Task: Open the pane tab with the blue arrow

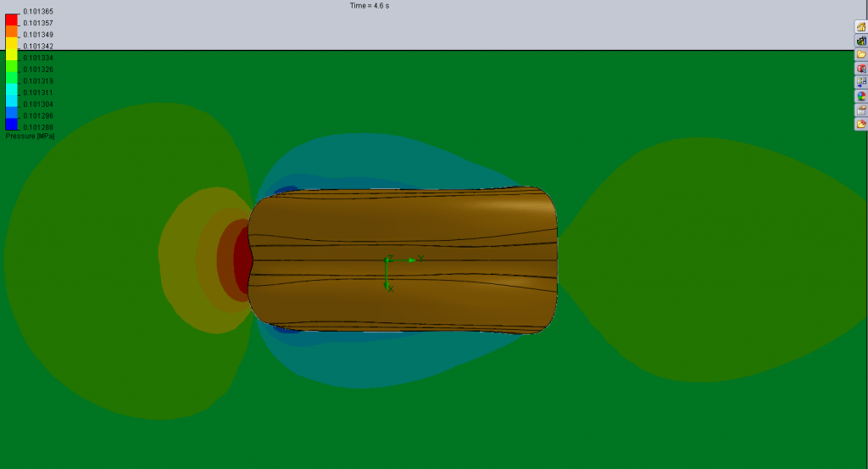Action: point(861,82)
